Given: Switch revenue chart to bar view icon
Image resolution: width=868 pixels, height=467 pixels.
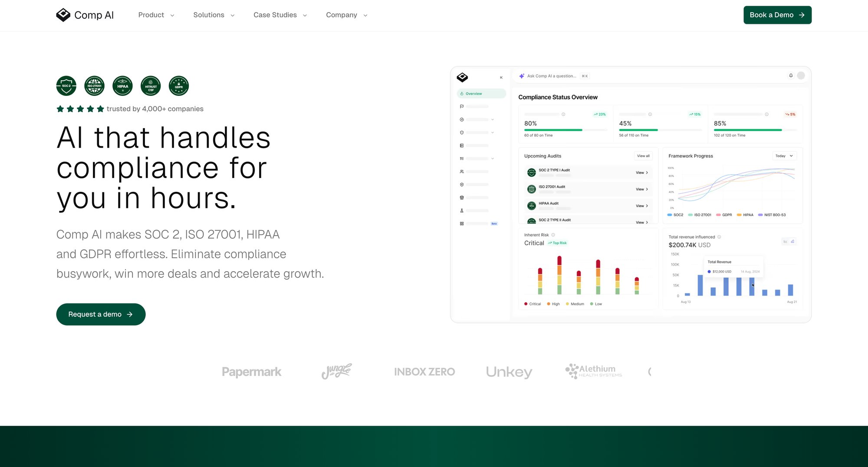Looking at the screenshot, I should tap(792, 241).
